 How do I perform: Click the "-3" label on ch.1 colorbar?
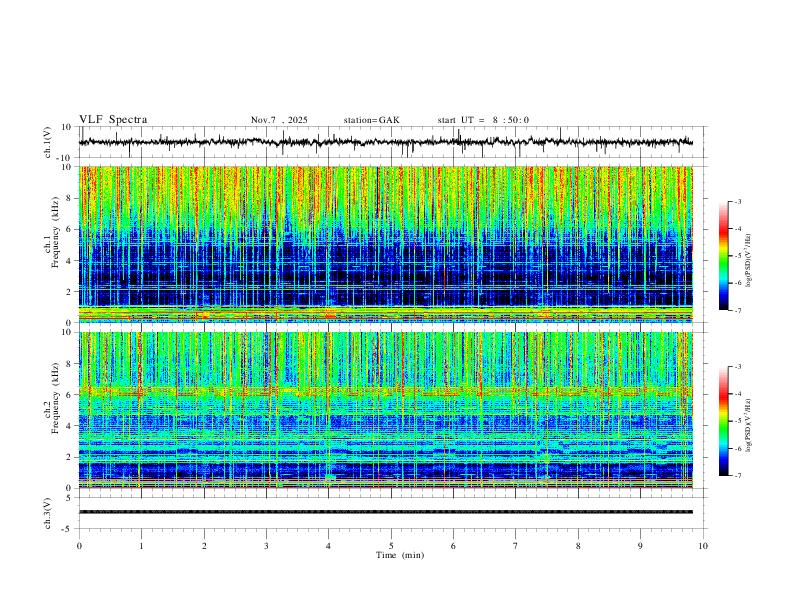pos(738,201)
